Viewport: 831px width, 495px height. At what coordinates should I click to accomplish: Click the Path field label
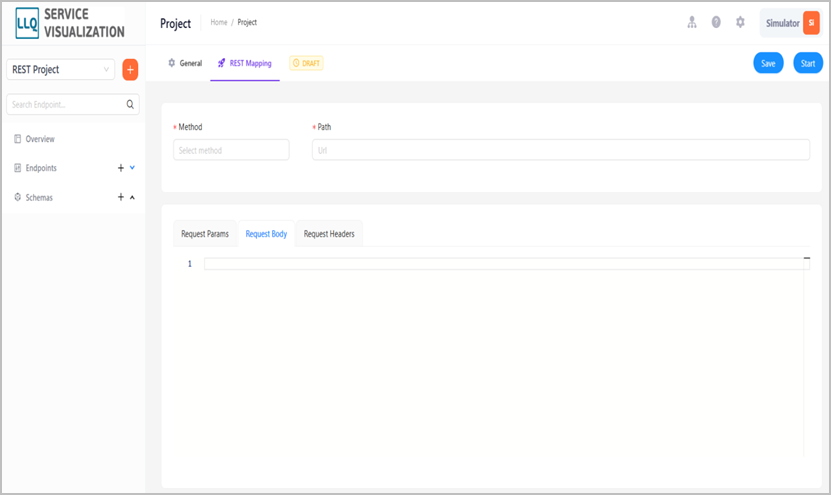[x=324, y=127]
